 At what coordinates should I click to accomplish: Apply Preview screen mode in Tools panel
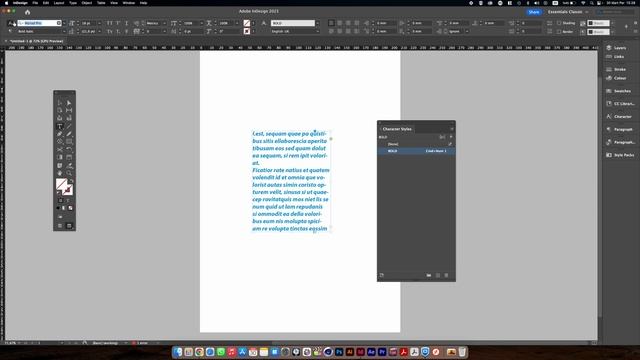click(69, 226)
